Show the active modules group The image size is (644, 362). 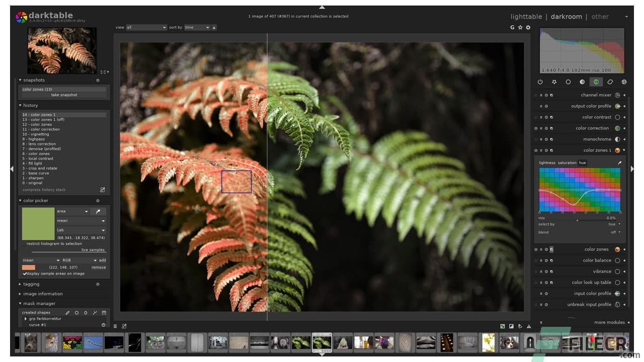click(540, 81)
